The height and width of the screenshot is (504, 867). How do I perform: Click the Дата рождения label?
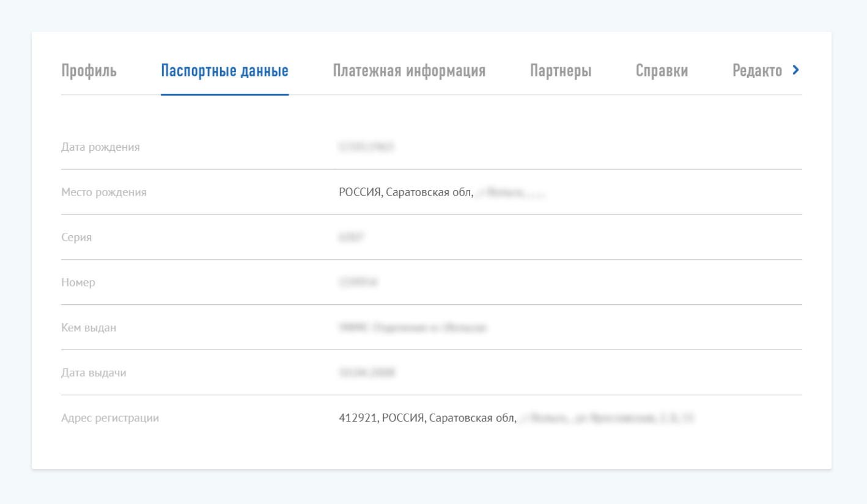[x=100, y=147]
